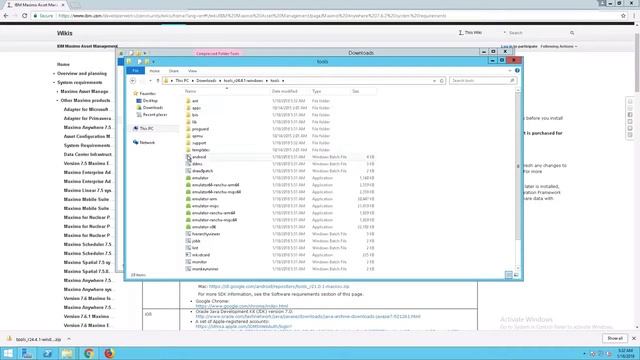Select the 'lib' folder icon
The height and width of the screenshot is (360, 640).
coord(188,122)
